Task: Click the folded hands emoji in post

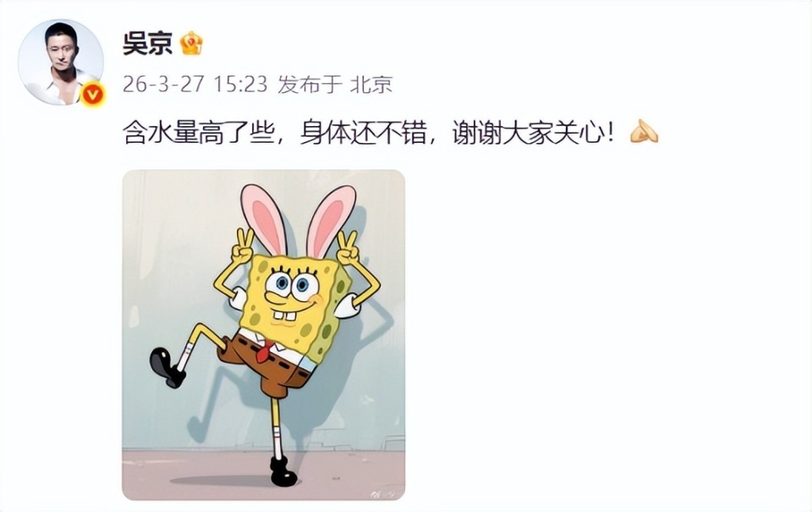Action: (644, 132)
